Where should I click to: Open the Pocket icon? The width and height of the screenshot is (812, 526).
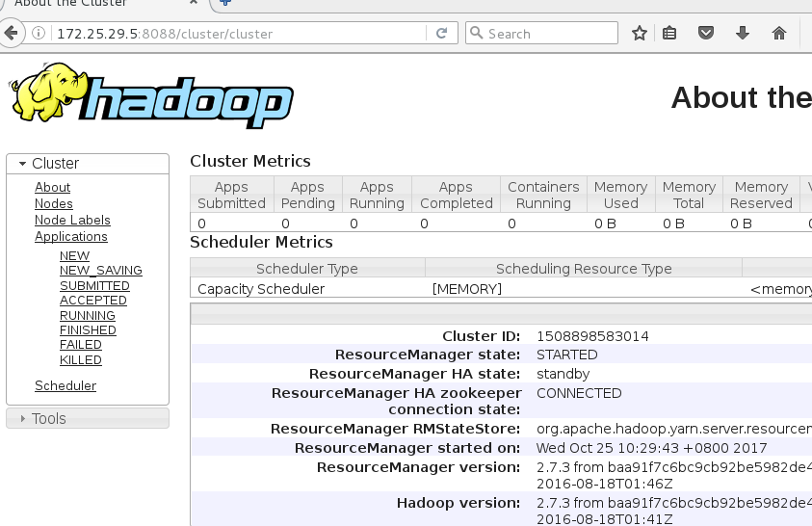tap(706, 33)
